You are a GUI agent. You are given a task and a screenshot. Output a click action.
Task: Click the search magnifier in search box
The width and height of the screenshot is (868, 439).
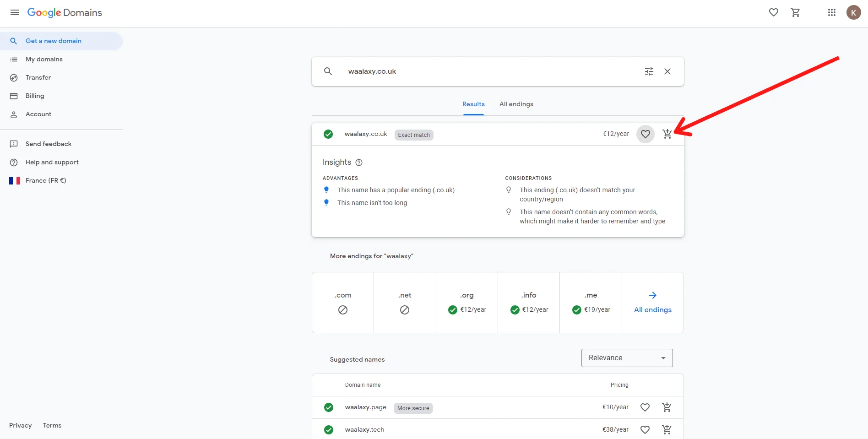click(x=328, y=71)
